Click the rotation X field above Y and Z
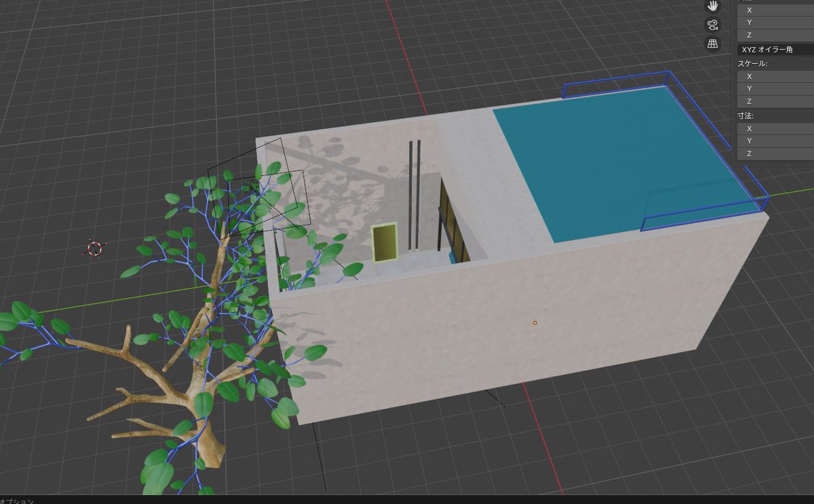Viewport: 814px width, 504px height. [x=775, y=9]
